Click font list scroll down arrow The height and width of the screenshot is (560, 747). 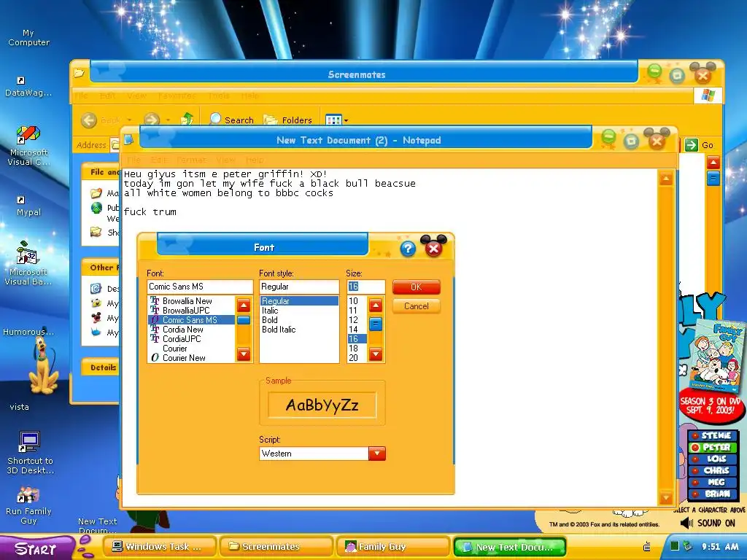(244, 354)
